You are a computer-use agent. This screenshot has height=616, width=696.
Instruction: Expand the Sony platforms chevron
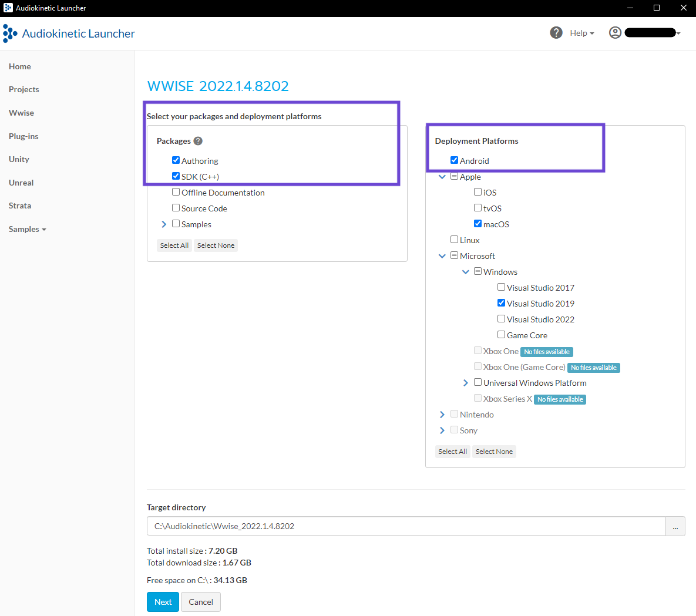pyautogui.click(x=442, y=430)
